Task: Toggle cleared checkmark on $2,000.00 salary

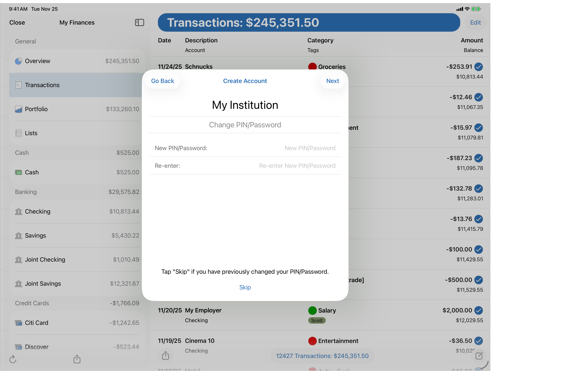Action: click(479, 310)
